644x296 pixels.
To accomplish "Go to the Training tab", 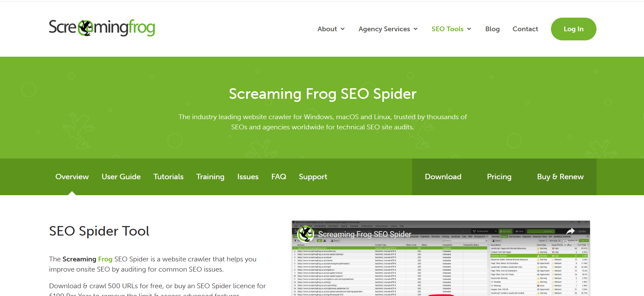I will click(x=210, y=177).
